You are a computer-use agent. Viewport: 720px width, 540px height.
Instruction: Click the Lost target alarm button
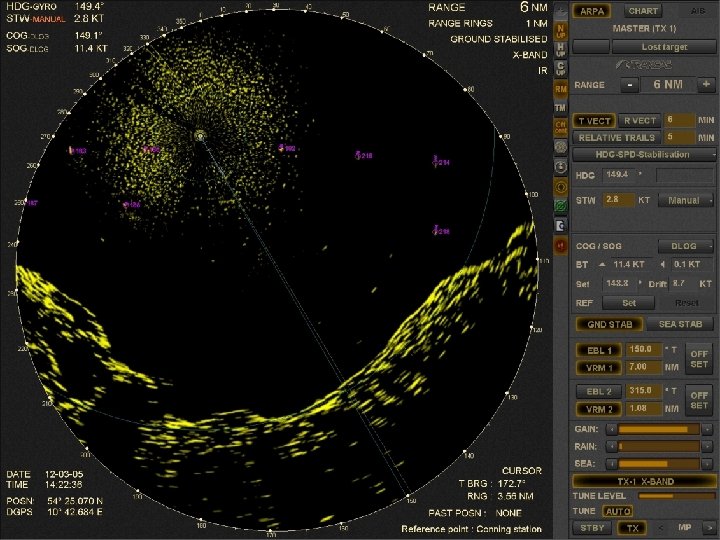pyautogui.click(x=664, y=47)
